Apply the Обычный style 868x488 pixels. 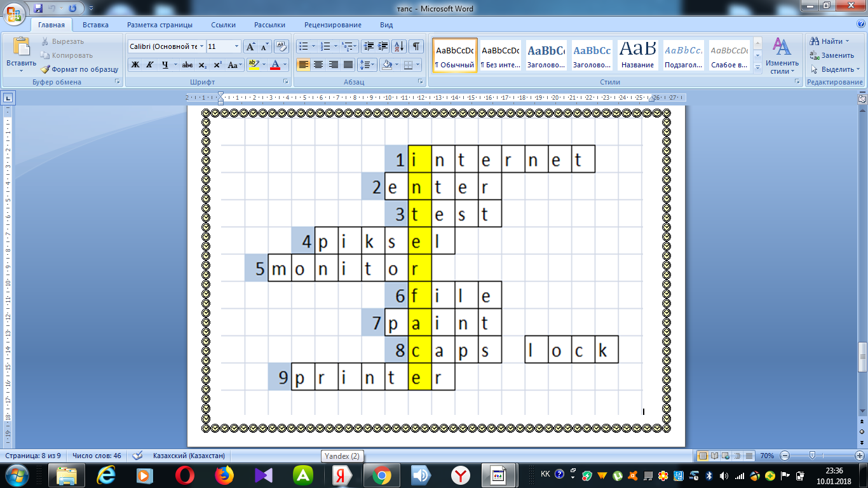coord(454,56)
